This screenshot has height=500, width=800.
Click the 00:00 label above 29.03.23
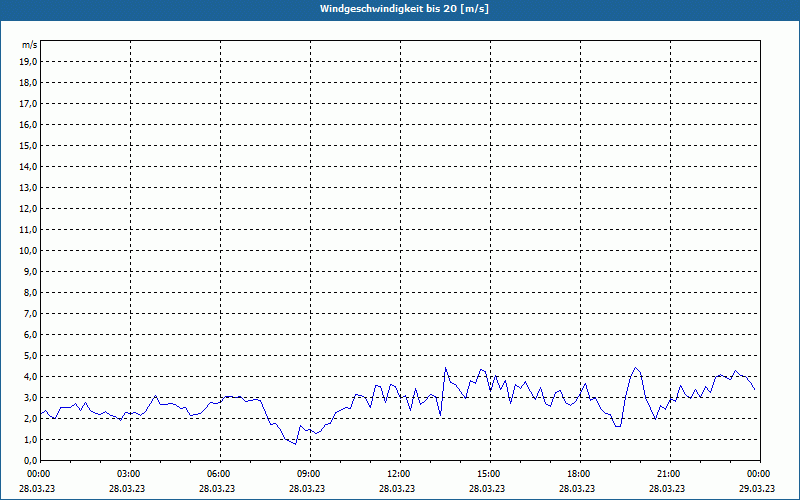(760, 474)
